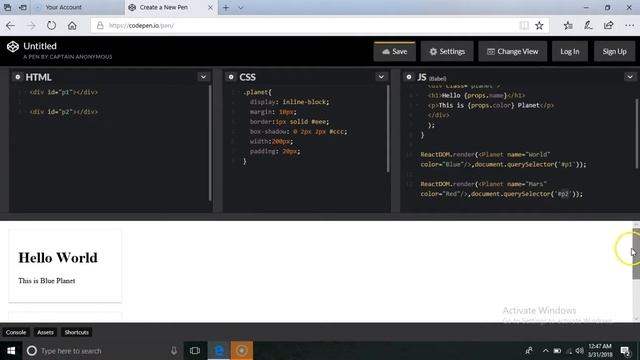
Task: Expand the HTML panel dropdown arrow
Action: click(x=203, y=77)
